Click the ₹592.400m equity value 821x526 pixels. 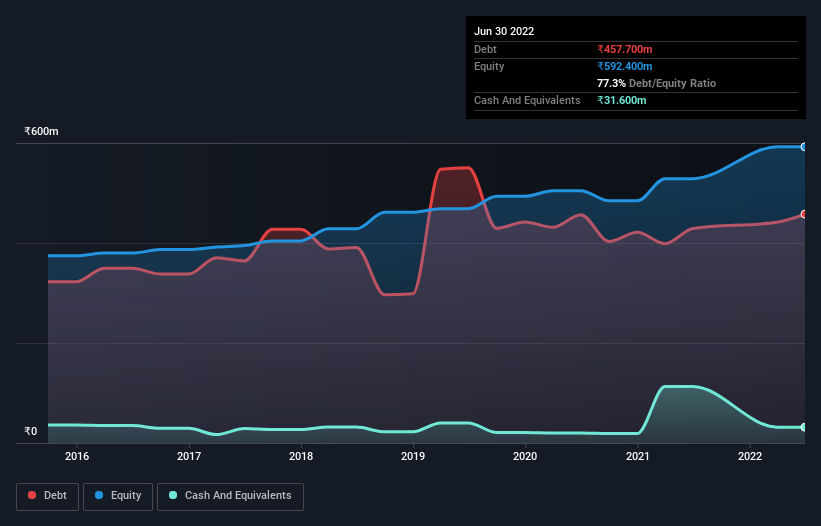click(x=625, y=66)
